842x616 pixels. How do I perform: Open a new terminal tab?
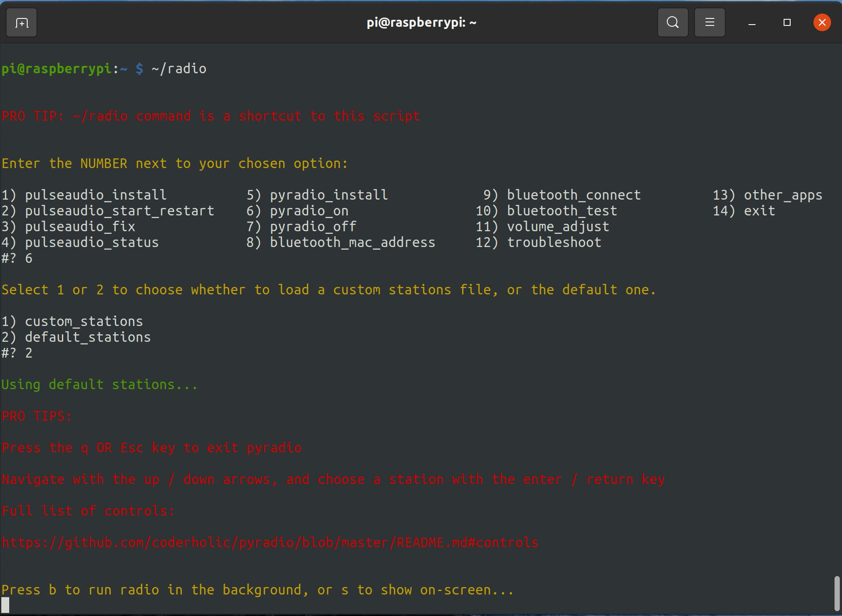pos(22,22)
